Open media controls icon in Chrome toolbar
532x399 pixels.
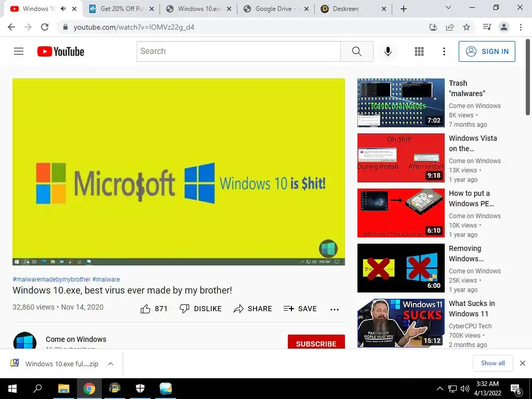click(487, 27)
